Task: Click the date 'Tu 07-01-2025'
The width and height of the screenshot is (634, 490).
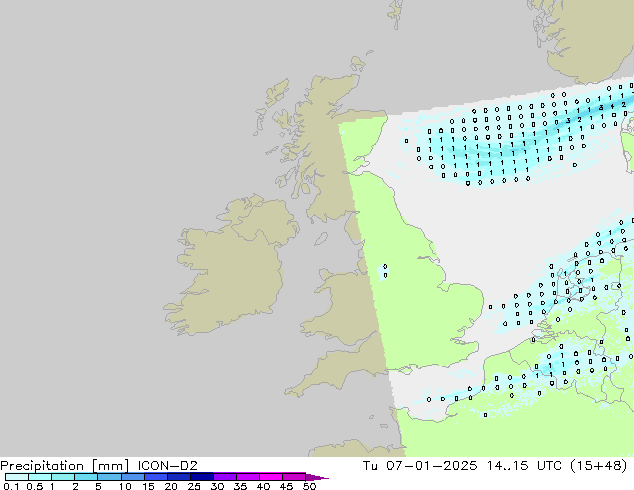Action: pyautogui.click(x=420, y=466)
